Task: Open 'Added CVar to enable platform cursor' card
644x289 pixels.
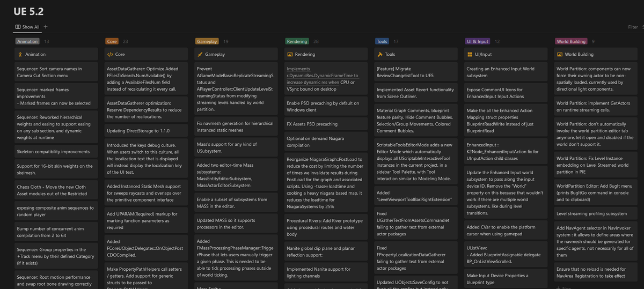Action: (506, 231)
